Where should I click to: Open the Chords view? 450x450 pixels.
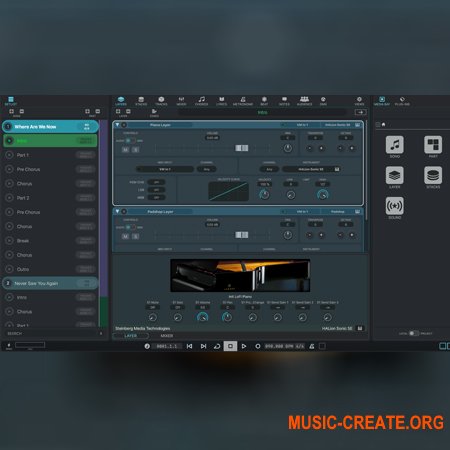pyautogui.click(x=201, y=101)
